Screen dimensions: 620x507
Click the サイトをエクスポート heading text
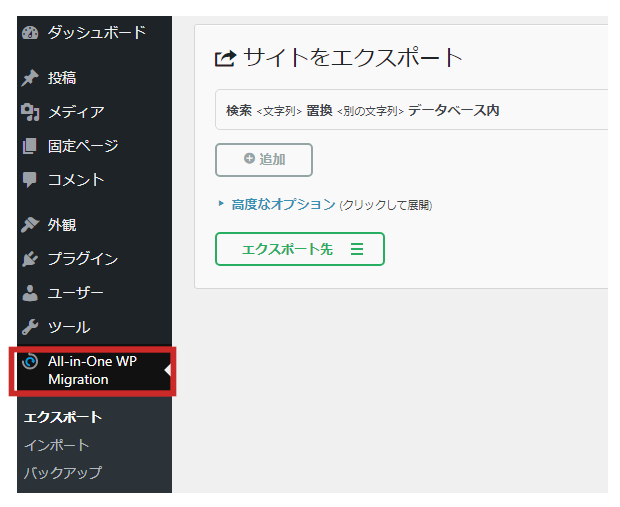pyautogui.click(x=352, y=58)
